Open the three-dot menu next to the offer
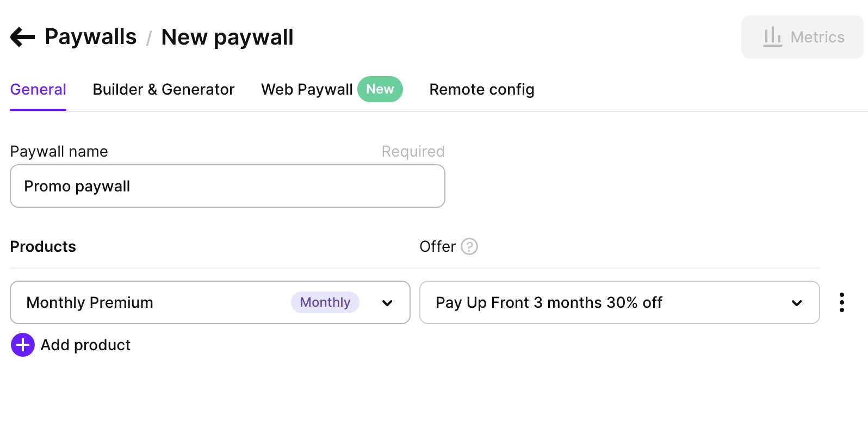868x434 pixels. (x=842, y=302)
